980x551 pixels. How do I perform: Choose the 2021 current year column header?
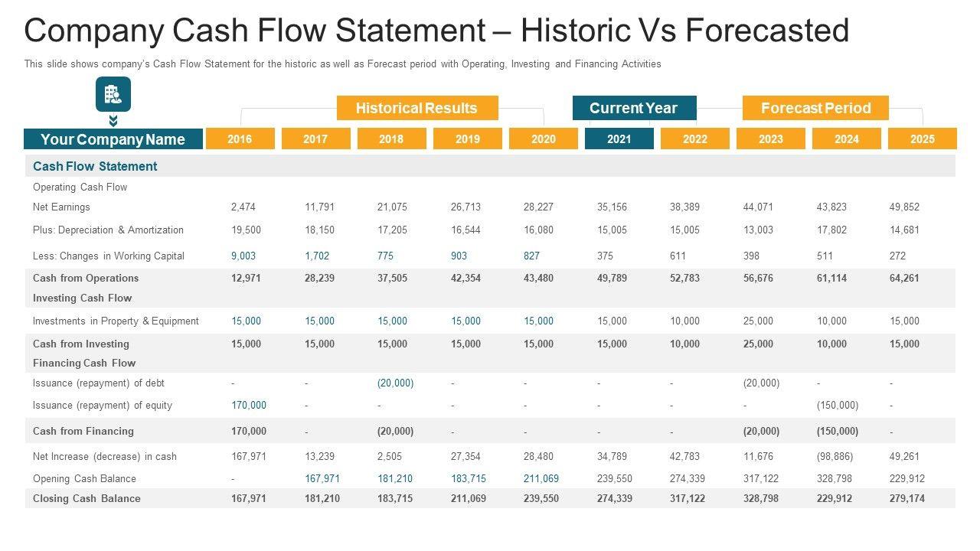pos(619,139)
